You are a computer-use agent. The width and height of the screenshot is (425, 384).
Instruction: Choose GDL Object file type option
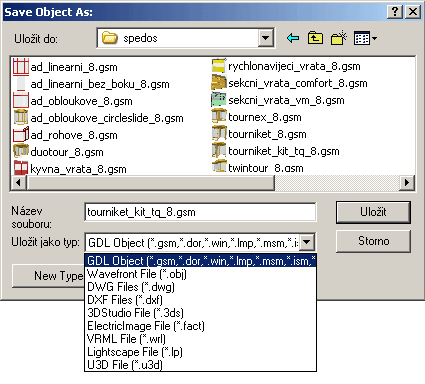[x=200, y=261]
